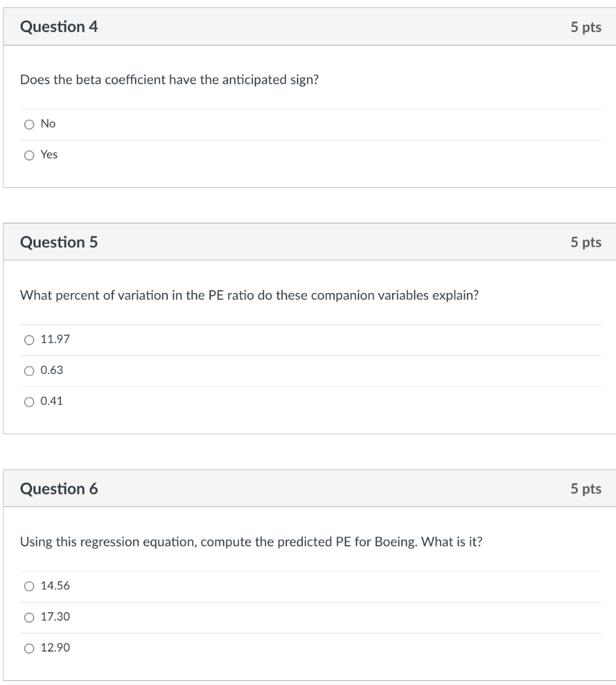The image size is (616, 685).
Task: Choose the 'Yes' radio button for beta sign
Action: 29,155
